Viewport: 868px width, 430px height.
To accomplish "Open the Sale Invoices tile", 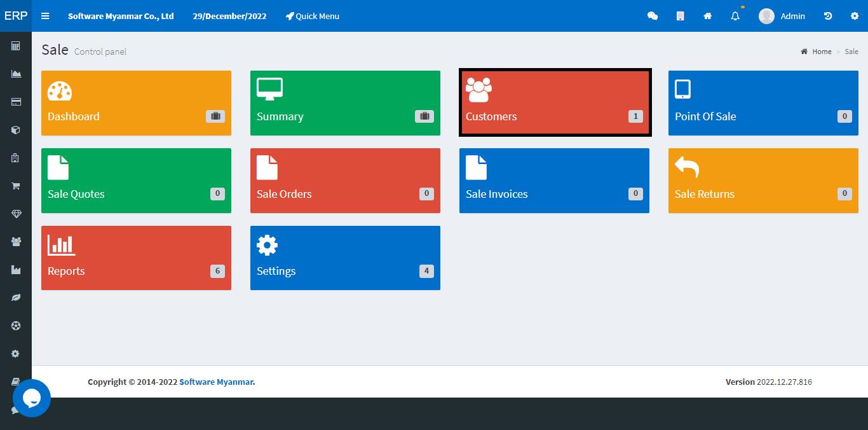I will 554,181.
